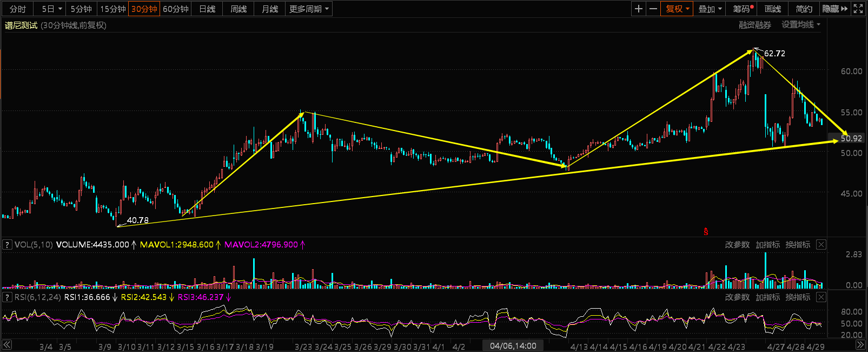This screenshot has height=352, width=868.
Task: Click the red S marker on chart
Action: pos(706,231)
